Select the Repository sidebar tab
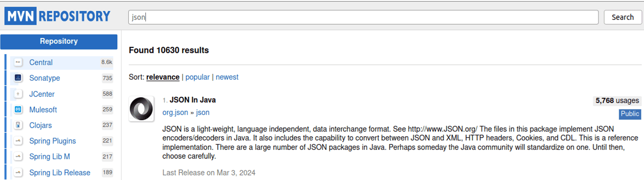Screen dimensions: 644x180 [x=59, y=42]
